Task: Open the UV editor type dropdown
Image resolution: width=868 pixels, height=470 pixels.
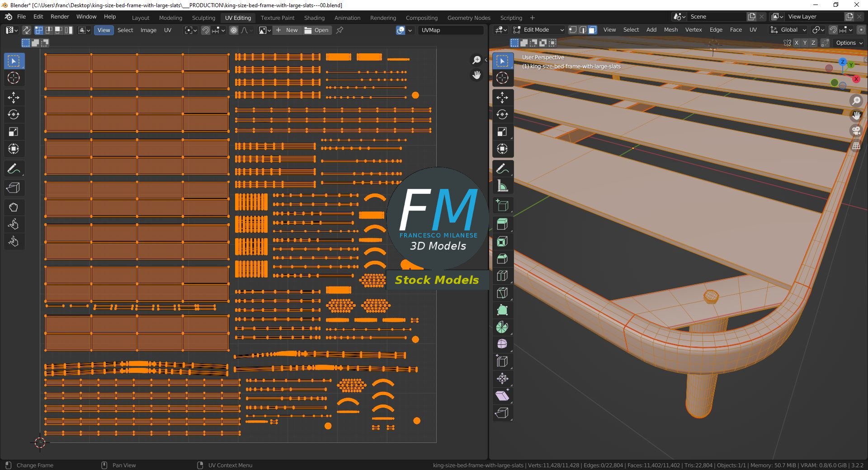Action: 11,30
